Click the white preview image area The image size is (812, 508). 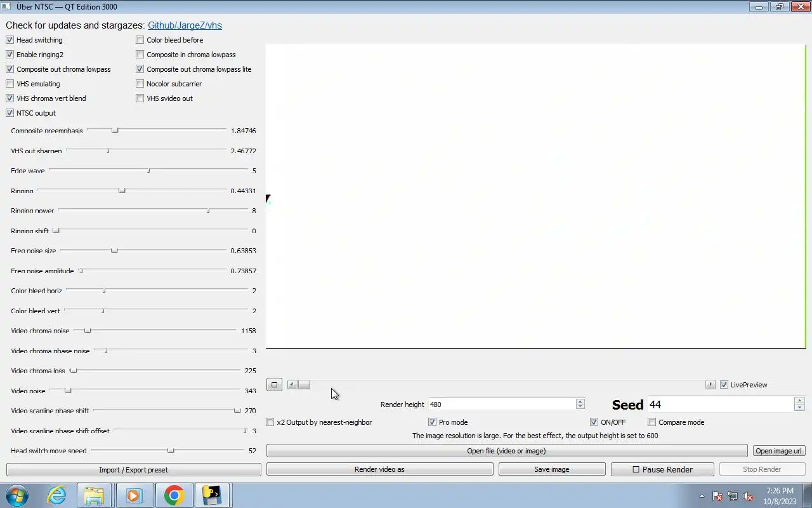pos(535,196)
